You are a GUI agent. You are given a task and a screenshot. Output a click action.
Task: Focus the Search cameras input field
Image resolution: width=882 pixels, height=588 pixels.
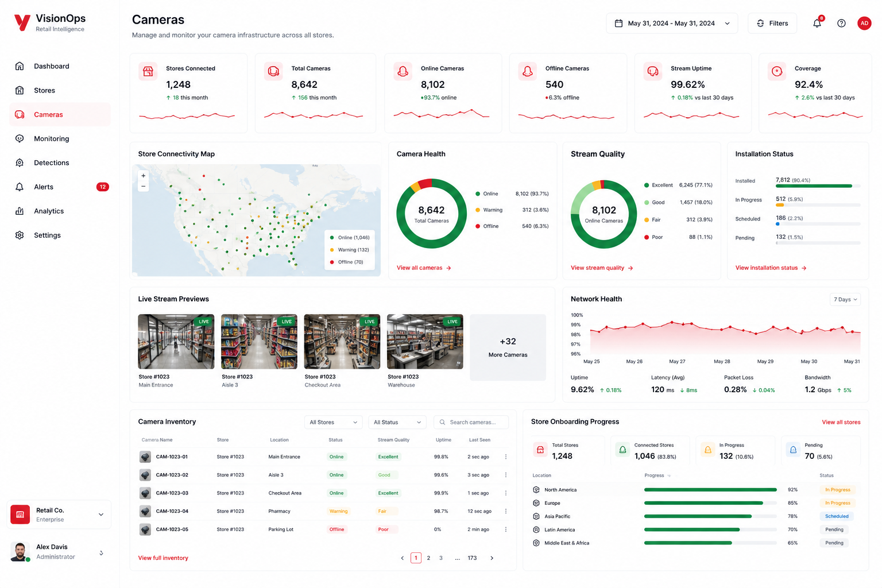(471, 422)
